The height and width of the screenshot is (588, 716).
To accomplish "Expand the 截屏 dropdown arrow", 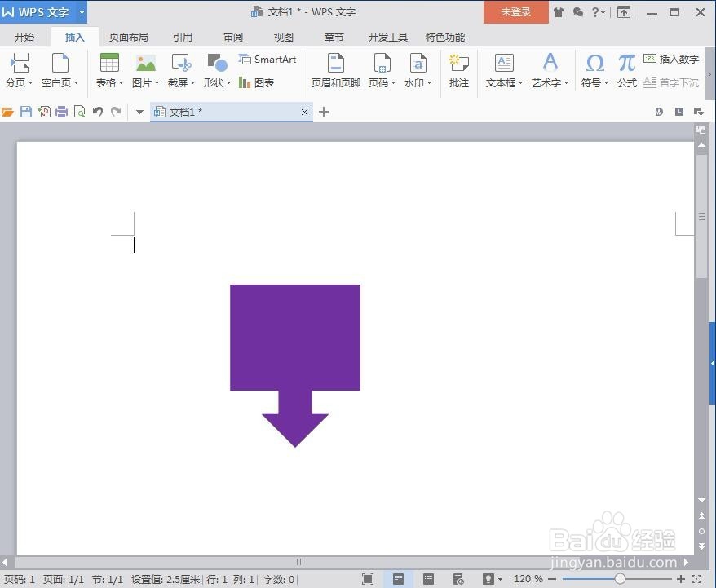I will (x=192, y=83).
